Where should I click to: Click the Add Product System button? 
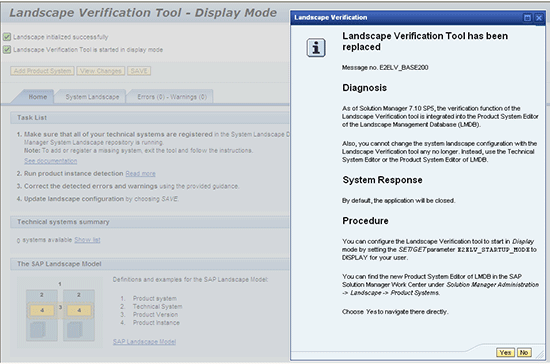click(42, 71)
